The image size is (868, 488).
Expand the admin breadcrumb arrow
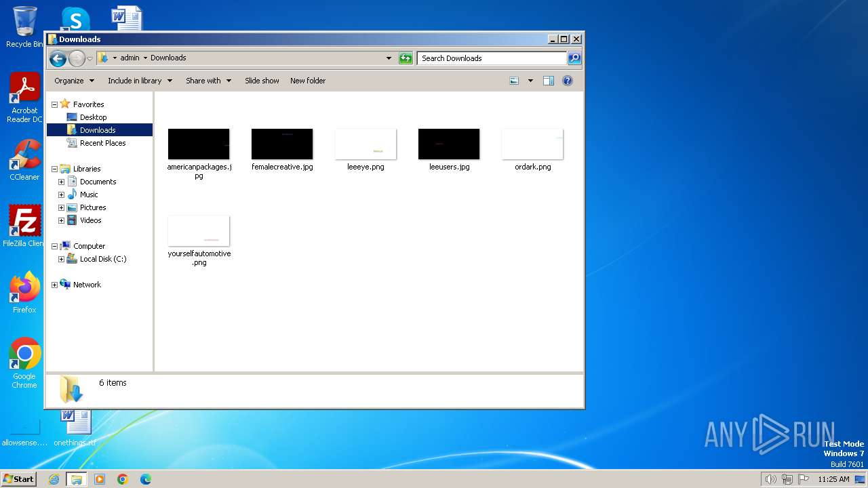point(145,58)
